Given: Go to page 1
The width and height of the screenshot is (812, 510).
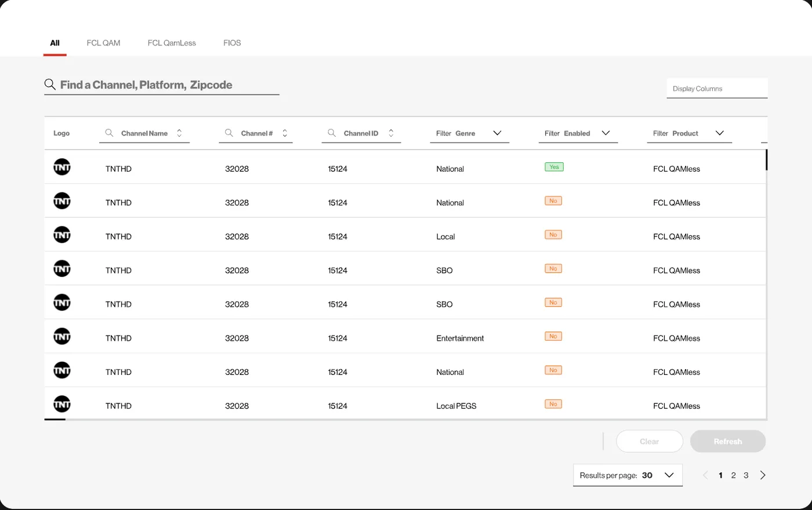Looking at the screenshot, I should click(720, 475).
